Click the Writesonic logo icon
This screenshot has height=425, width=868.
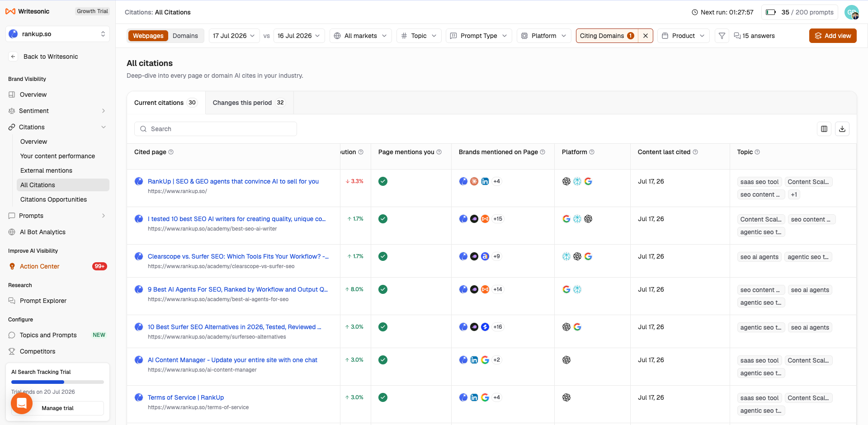pos(10,11)
